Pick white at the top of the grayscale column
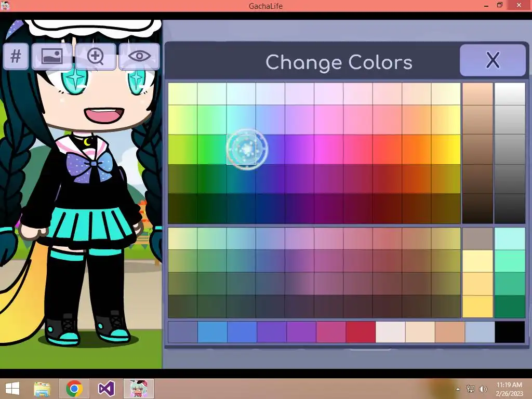This screenshot has height=399, width=532. [x=510, y=94]
